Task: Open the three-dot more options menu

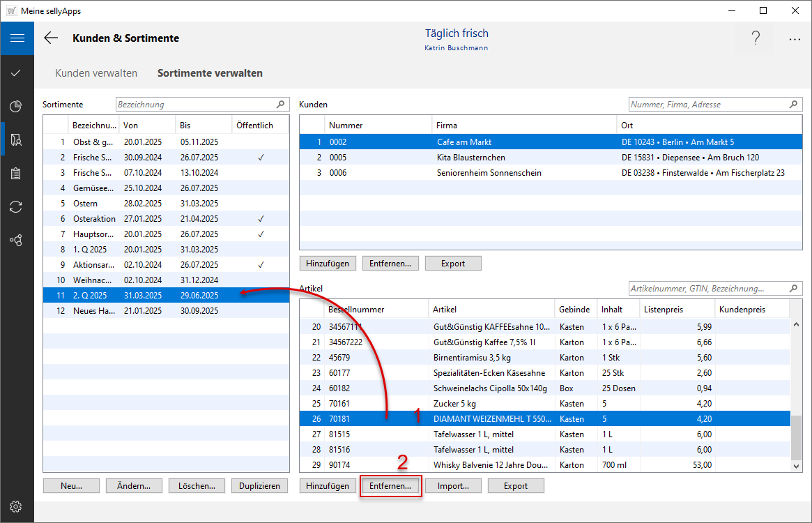Action: (x=795, y=40)
